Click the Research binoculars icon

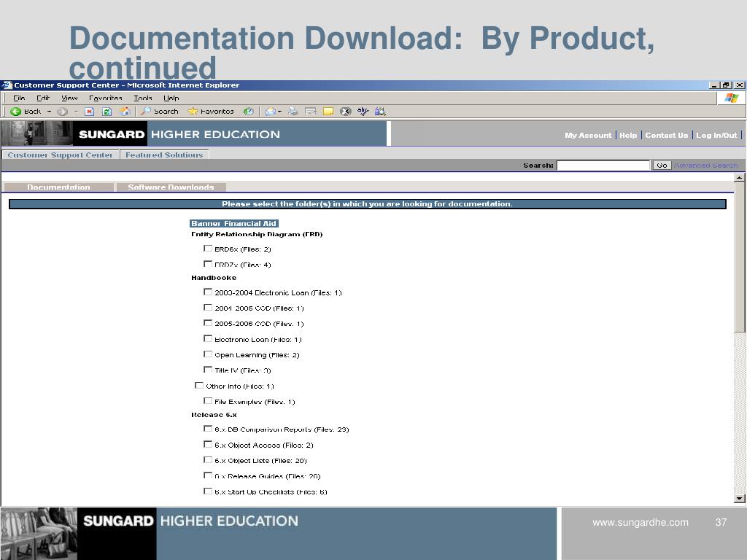pos(380,112)
